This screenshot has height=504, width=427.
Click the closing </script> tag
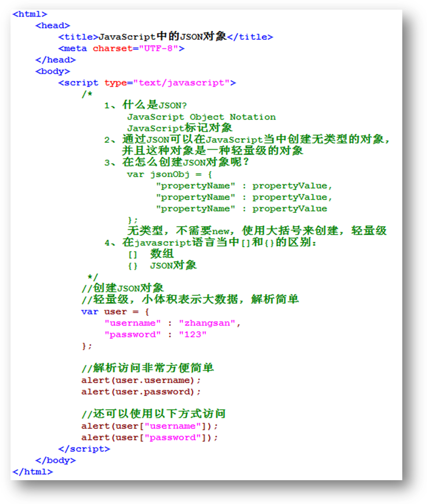(x=84, y=449)
